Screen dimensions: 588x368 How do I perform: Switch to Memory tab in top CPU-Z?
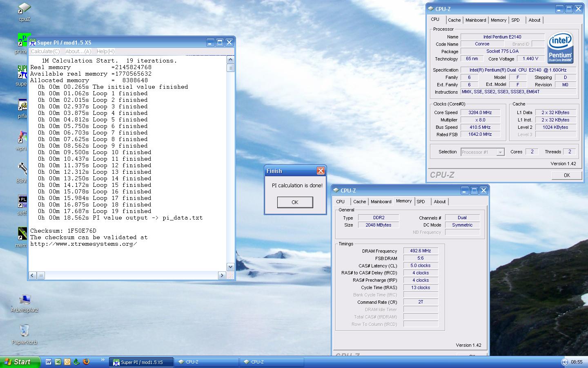point(499,20)
